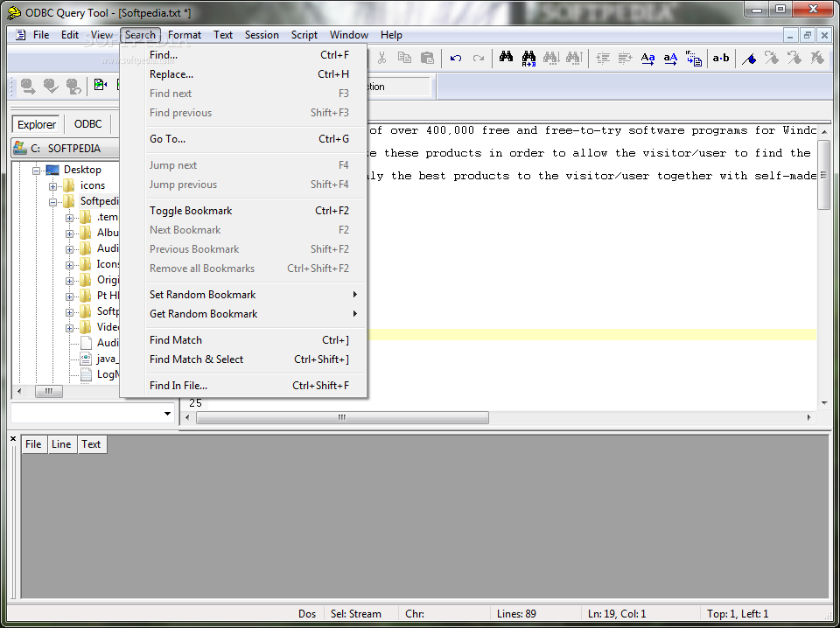Click the Text column header in results
The width and height of the screenshot is (840, 628).
click(91, 444)
